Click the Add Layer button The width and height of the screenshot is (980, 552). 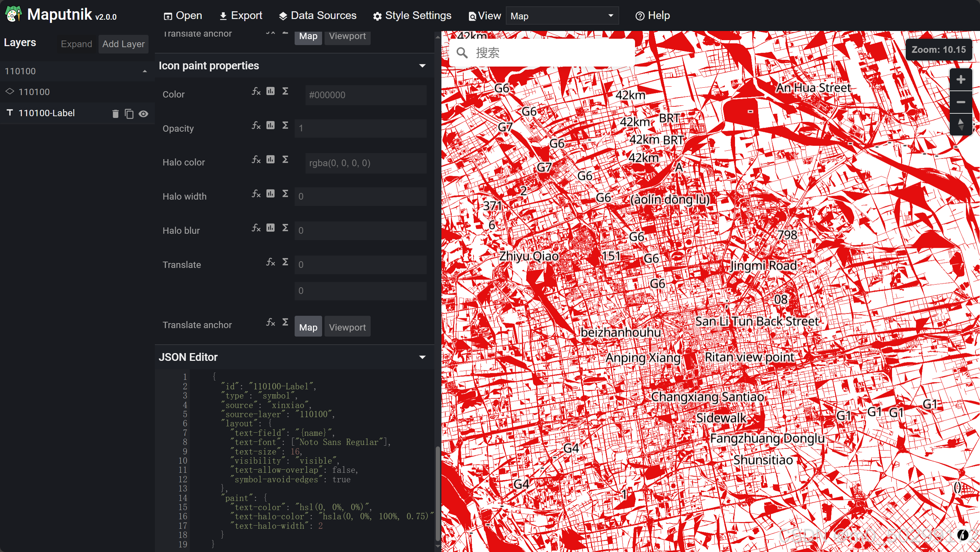(x=123, y=44)
